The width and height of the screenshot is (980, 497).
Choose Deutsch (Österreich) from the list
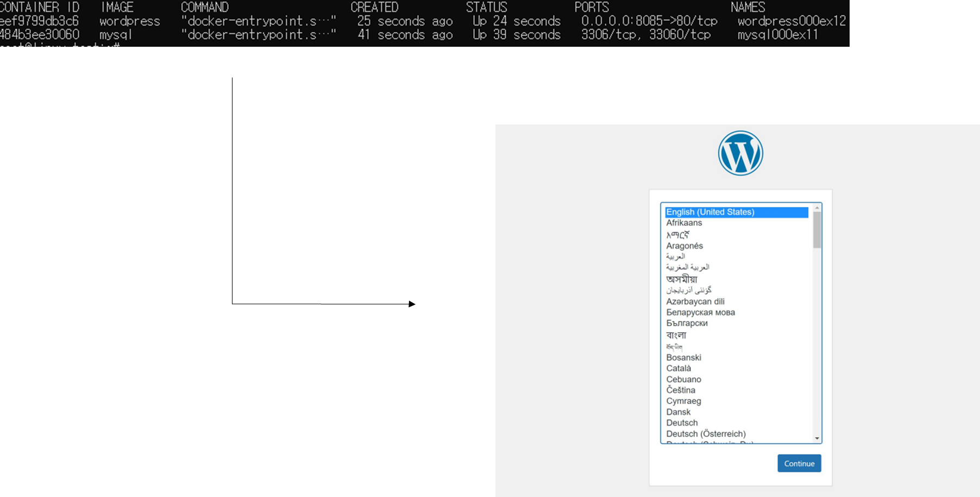pyautogui.click(x=706, y=433)
